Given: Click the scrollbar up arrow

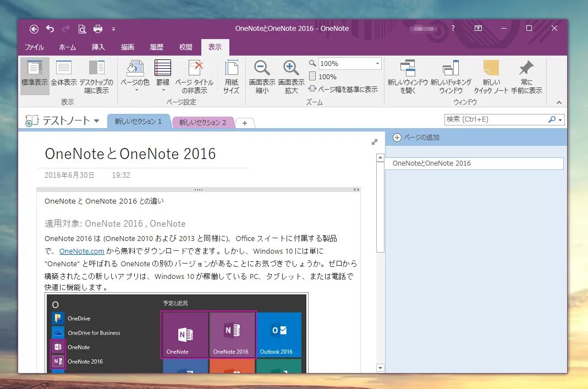Looking at the screenshot, I should pos(380,157).
